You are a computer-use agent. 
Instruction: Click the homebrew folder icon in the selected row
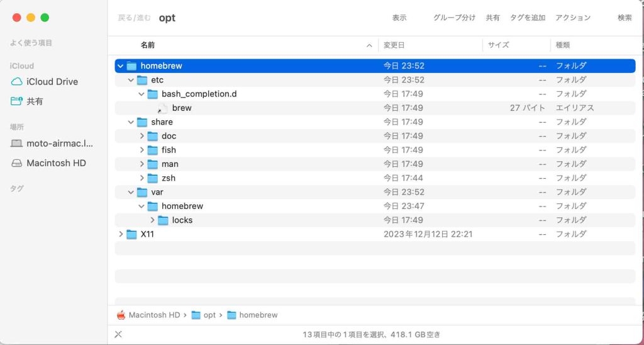click(131, 66)
